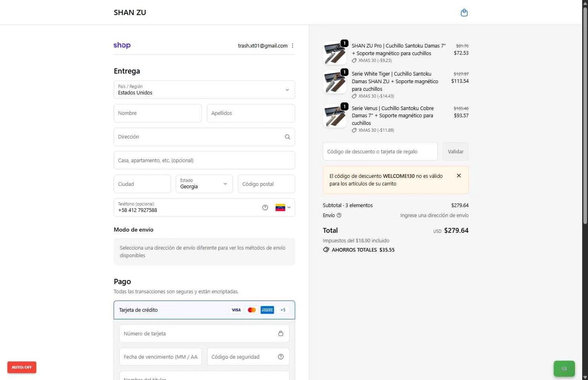The width and height of the screenshot is (588, 380).
Task: Click the discount code or gift card field
Action: pyautogui.click(x=380, y=151)
